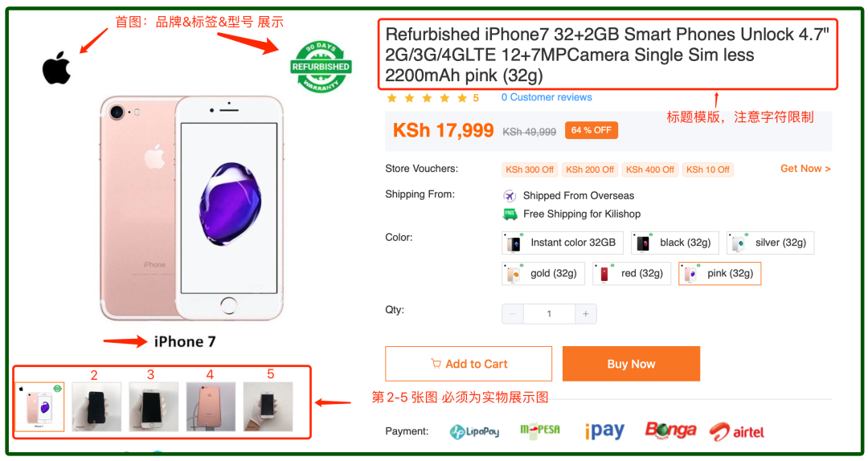Open the 0 Customer reviews link

tap(547, 97)
